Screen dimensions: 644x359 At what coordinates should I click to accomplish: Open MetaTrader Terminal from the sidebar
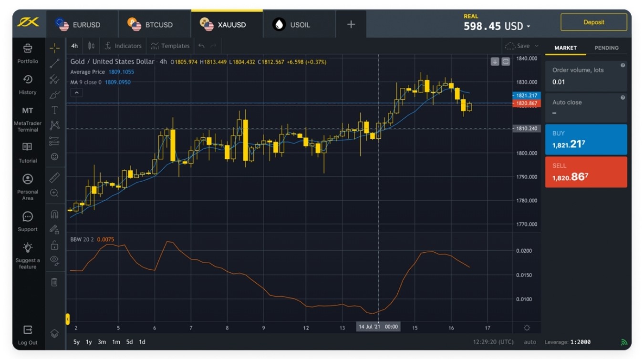(28, 119)
